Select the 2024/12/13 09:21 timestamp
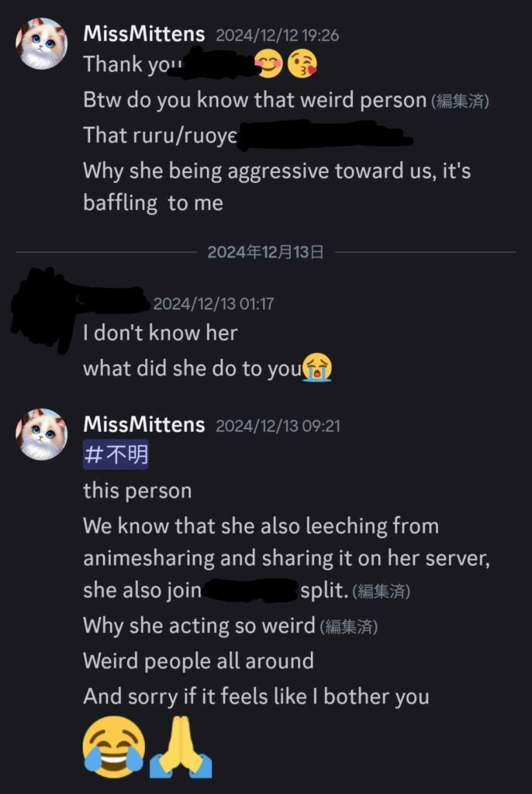The width and height of the screenshot is (532, 794). 278,426
